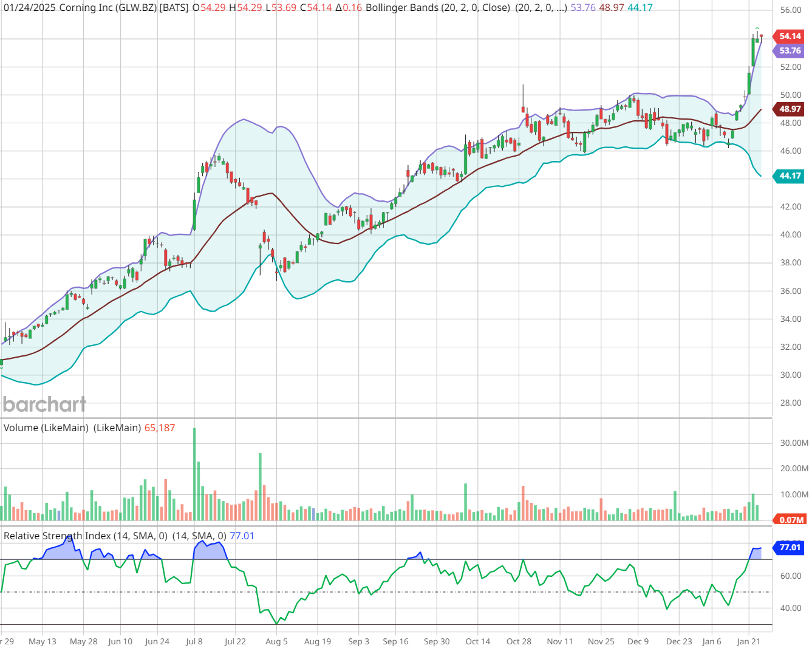This screenshot has height=651, width=812.
Task: Click the RSI legend value 77.01
Action: 242,536
